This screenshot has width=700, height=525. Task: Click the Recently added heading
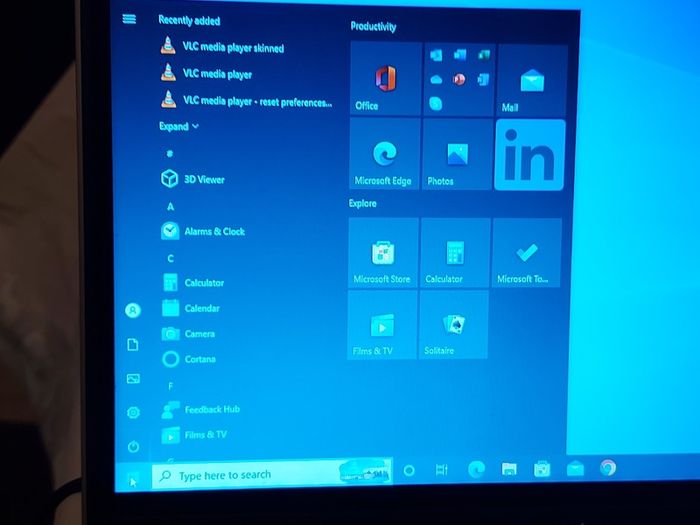click(x=189, y=20)
